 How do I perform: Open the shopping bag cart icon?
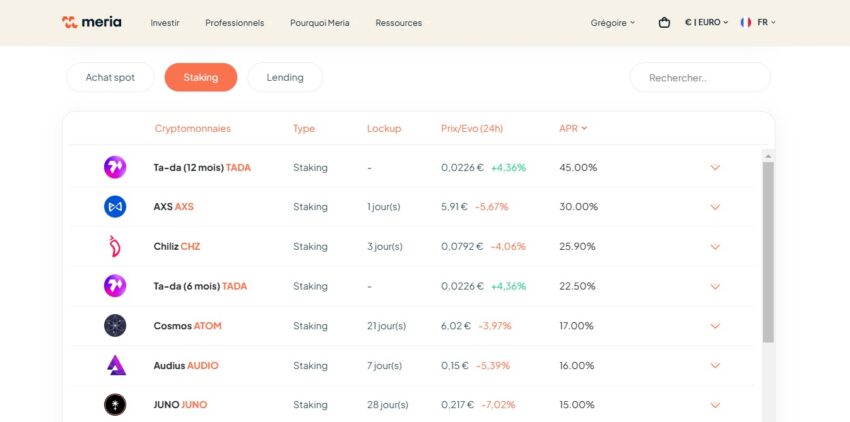pyautogui.click(x=664, y=23)
